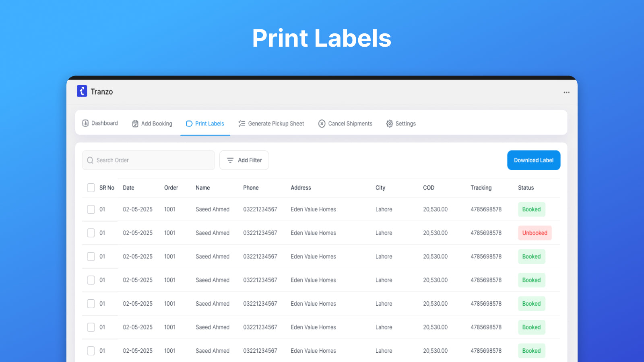644x362 pixels.
Task: Open the three-dots more options menu
Action: tap(566, 93)
